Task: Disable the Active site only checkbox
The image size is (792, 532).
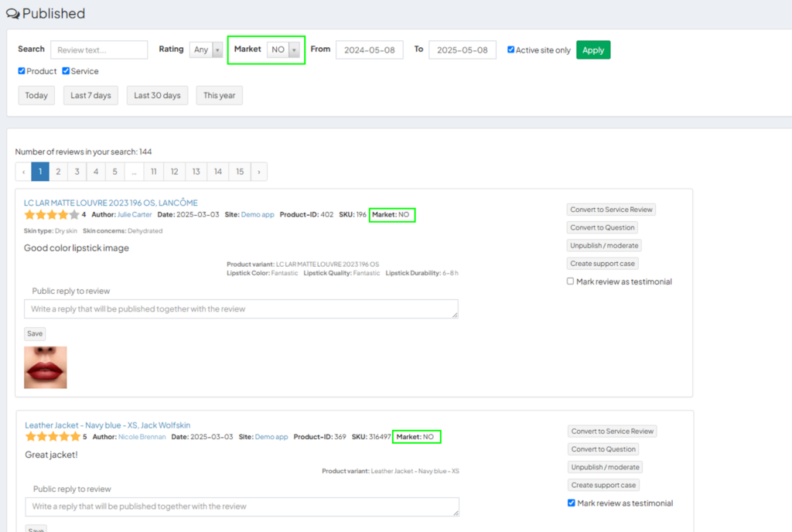Action: coord(511,49)
